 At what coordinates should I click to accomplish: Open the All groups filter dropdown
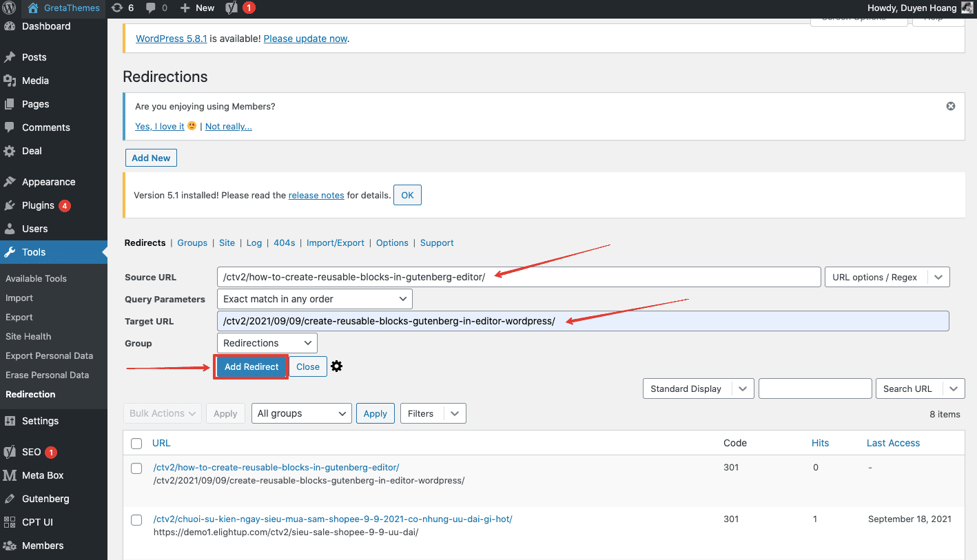(302, 413)
